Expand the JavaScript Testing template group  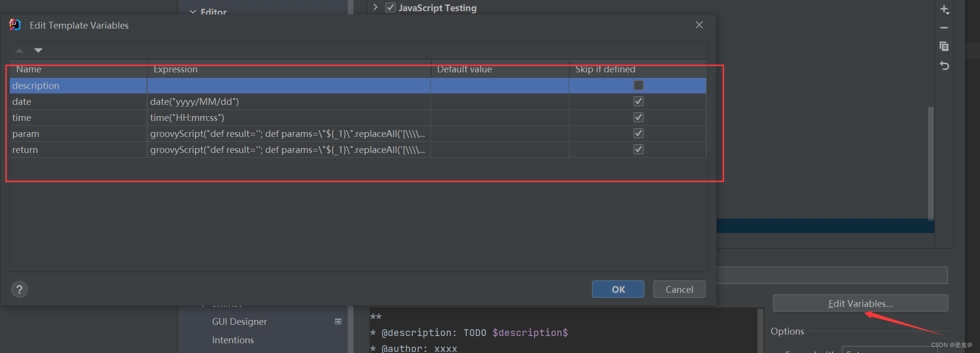click(x=375, y=7)
